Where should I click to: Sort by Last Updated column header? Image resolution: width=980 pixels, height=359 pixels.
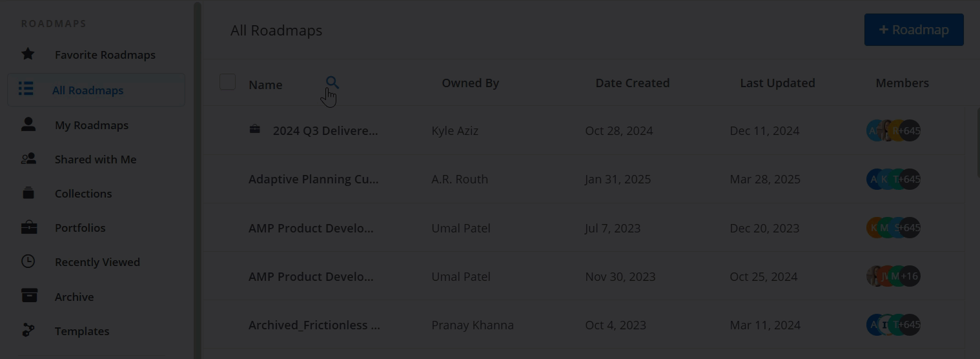(777, 83)
